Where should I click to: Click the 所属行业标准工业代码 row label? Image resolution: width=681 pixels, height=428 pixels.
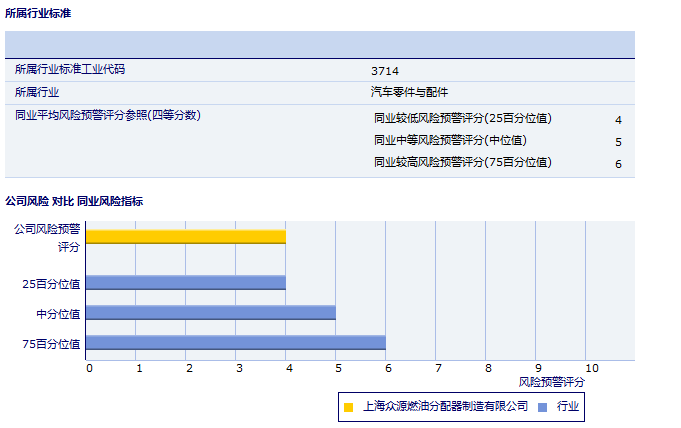(x=70, y=70)
